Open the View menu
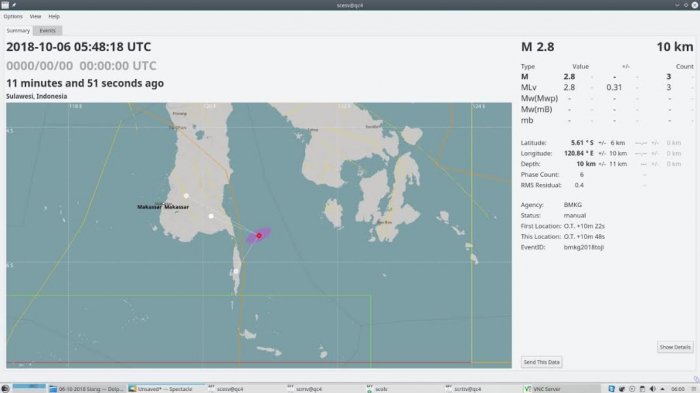 (35, 17)
